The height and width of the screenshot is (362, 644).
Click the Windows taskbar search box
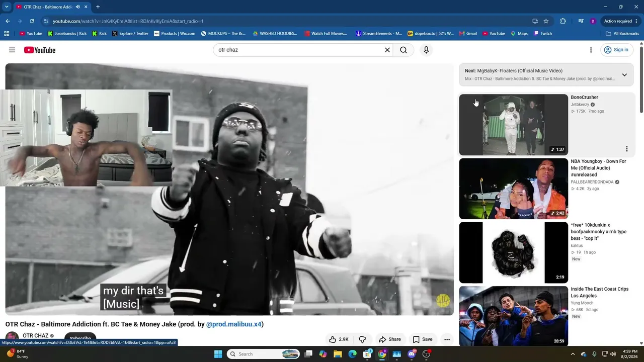click(x=264, y=354)
